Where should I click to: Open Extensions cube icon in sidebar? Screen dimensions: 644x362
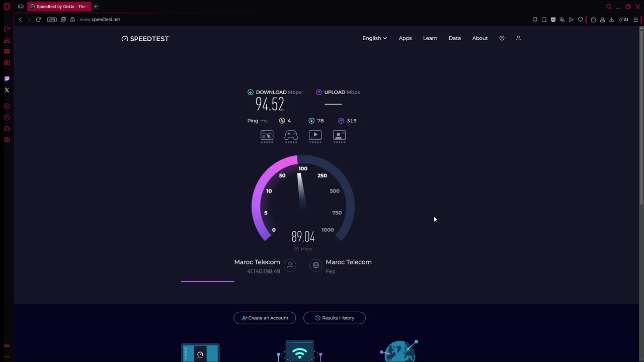click(7, 129)
